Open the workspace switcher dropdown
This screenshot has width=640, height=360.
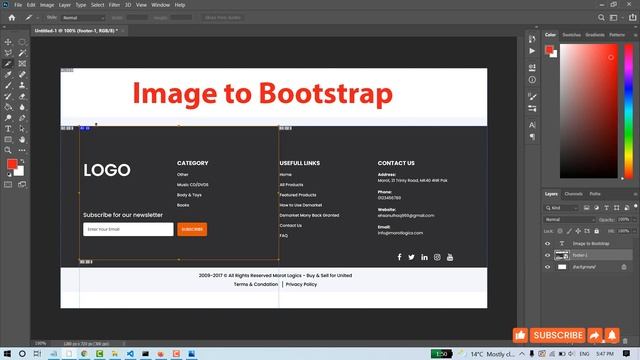(x=616, y=18)
